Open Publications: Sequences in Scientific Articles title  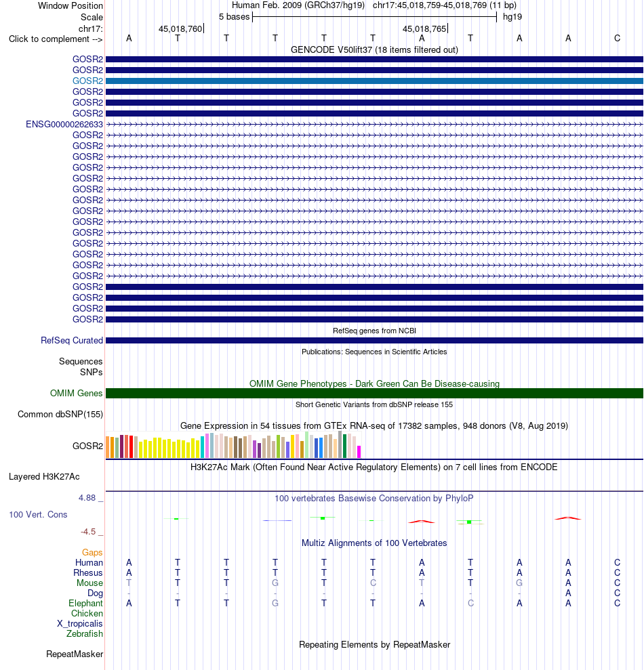pos(374,352)
